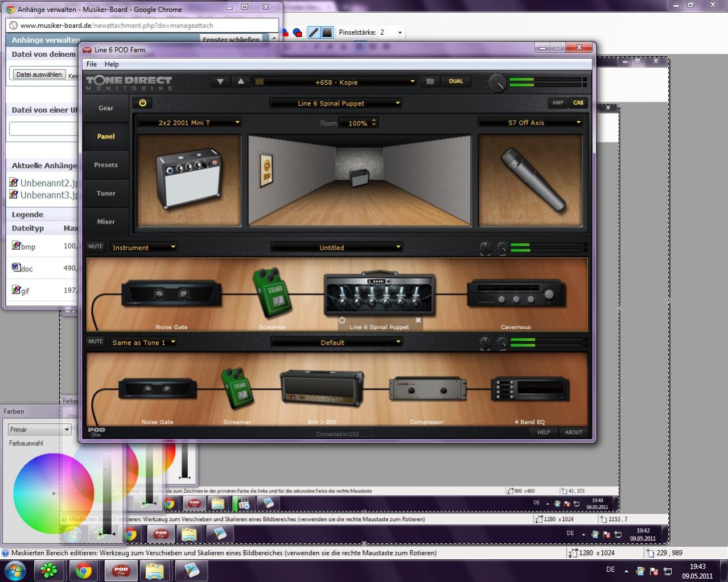Screen dimensions: 728x582
Task: Select the Noise Gate in Tone 2 chain
Action: [x=158, y=390]
